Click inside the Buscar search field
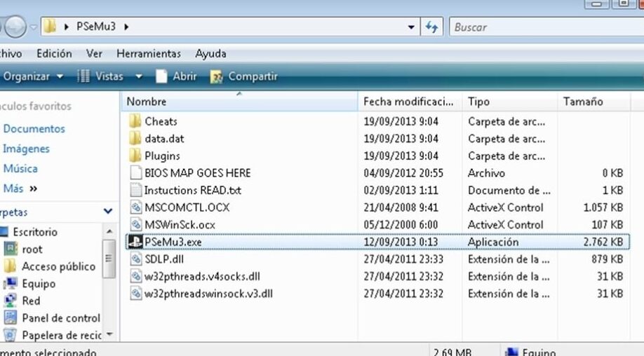Screen dimensions: 644x356 (x=546, y=27)
